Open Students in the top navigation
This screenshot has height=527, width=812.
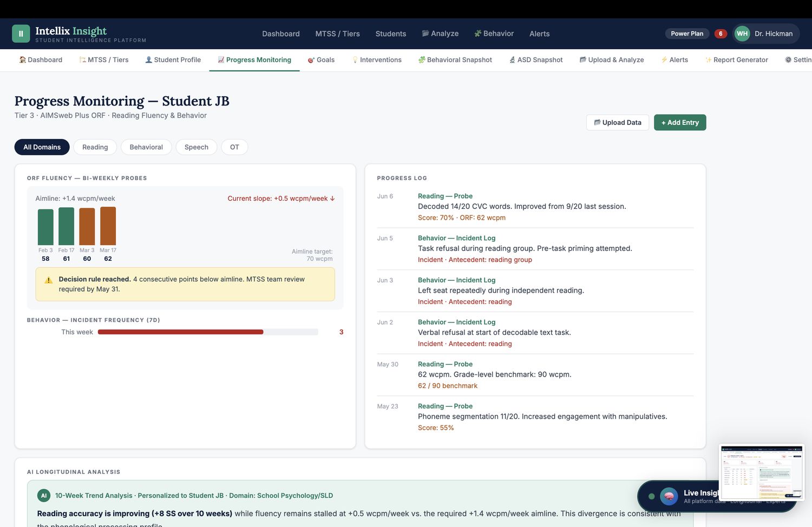[391, 34]
